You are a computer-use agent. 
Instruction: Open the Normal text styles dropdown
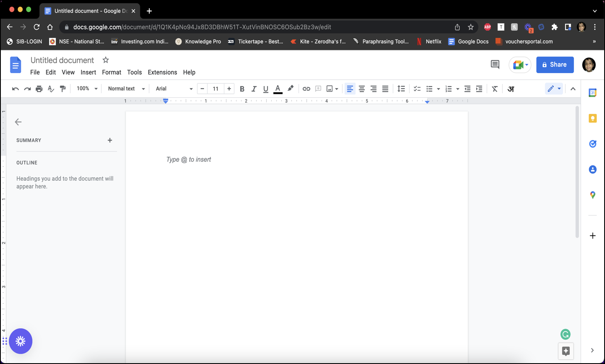(x=126, y=89)
